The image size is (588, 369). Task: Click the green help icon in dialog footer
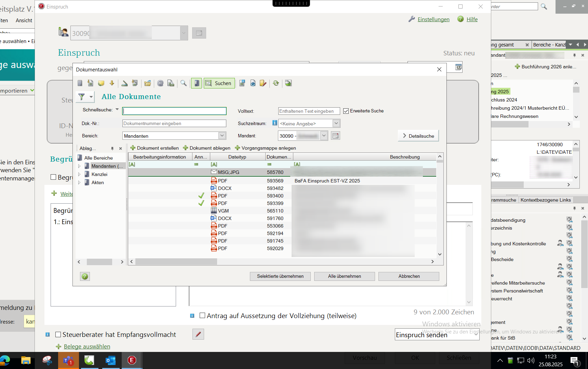[85, 276]
